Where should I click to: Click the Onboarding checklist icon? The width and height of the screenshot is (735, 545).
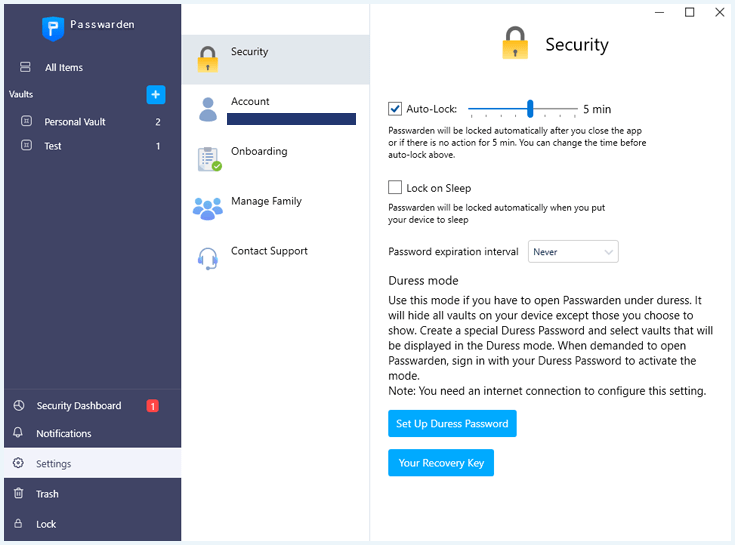point(209,159)
